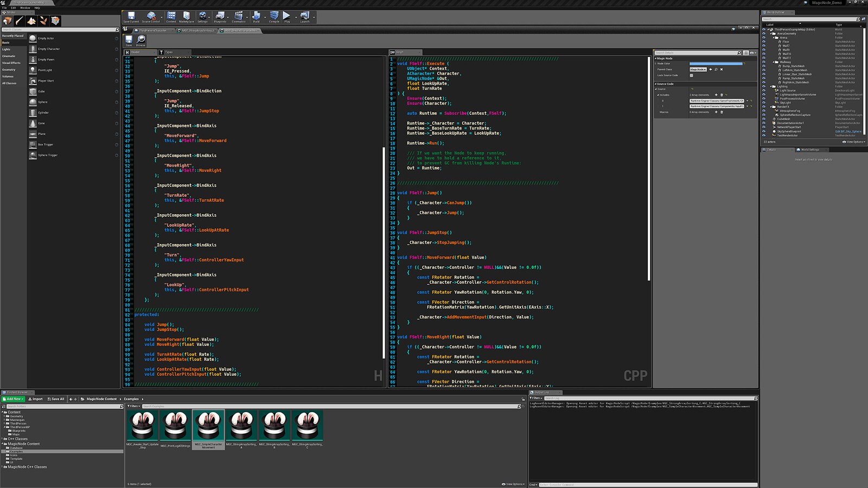
Task: Open the Content Browser via toolbar Content icon
Action: 171,16
